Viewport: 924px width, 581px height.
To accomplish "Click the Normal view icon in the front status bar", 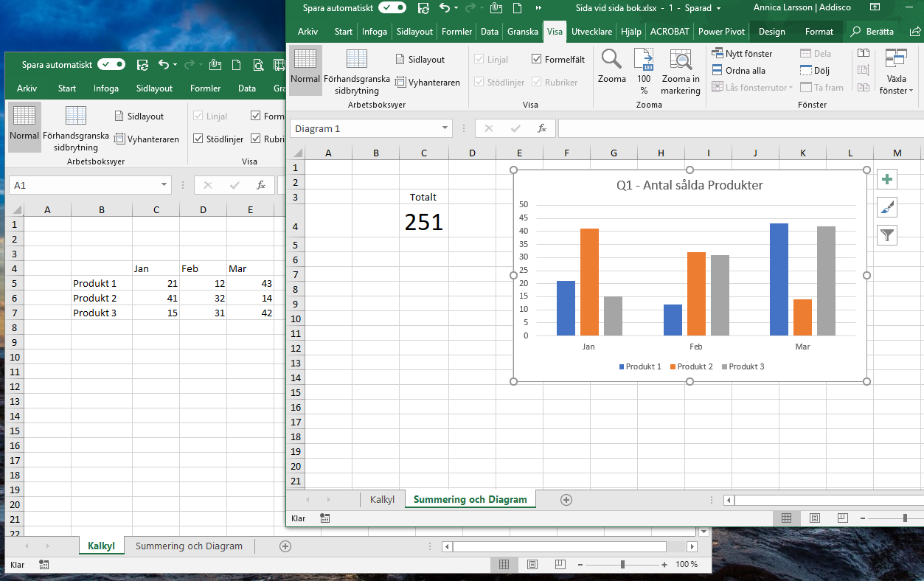I will click(787, 518).
